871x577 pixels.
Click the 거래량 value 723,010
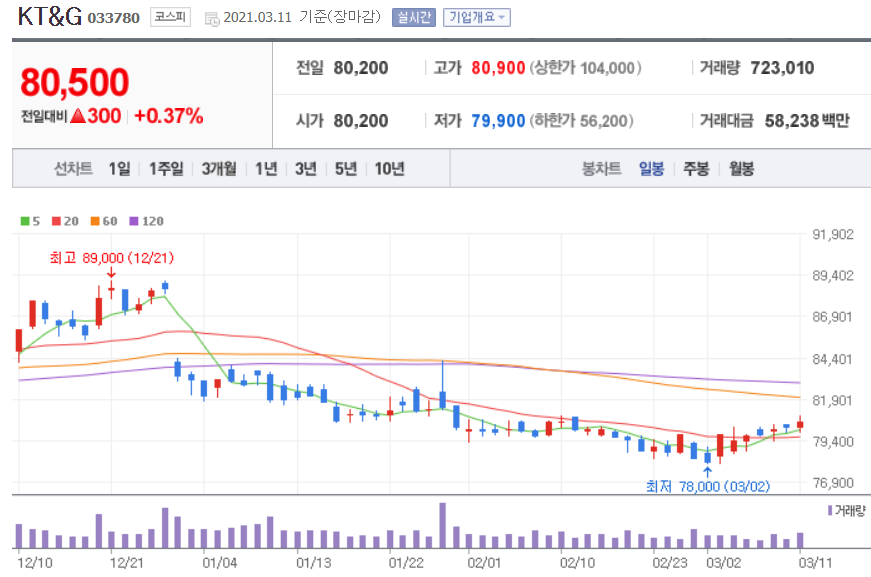click(x=782, y=68)
